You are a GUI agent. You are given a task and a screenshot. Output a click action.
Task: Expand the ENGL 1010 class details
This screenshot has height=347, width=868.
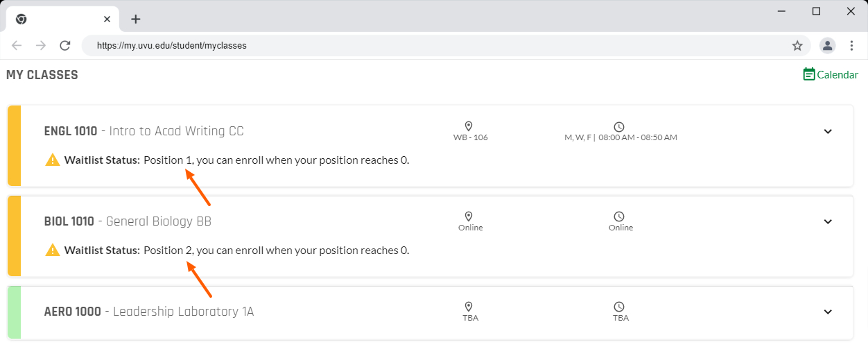pos(828,132)
